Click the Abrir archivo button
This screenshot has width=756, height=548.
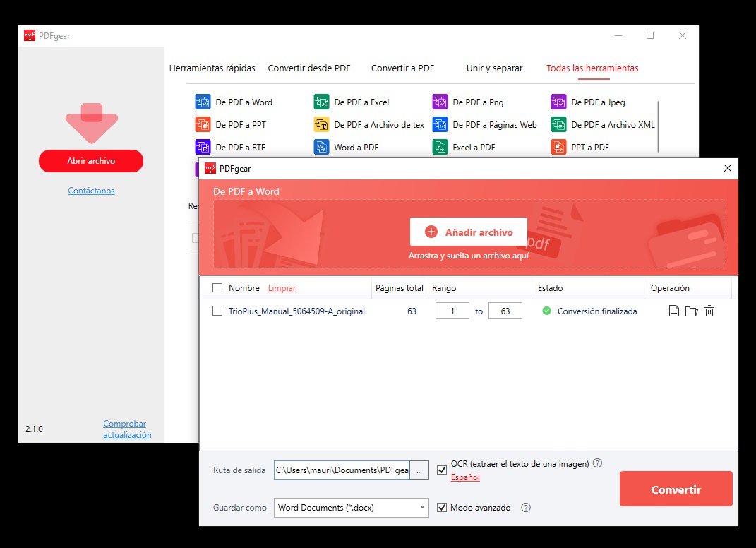pyautogui.click(x=91, y=160)
